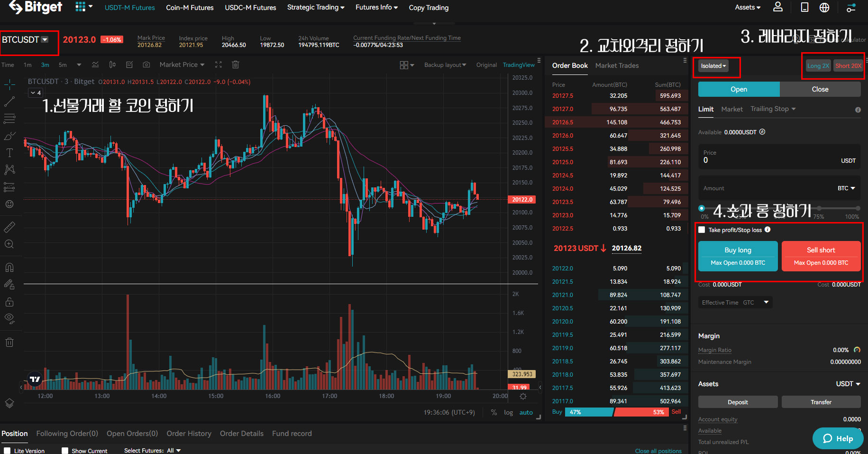Open the language globe icon
The width and height of the screenshot is (868, 454).
pos(824,7)
